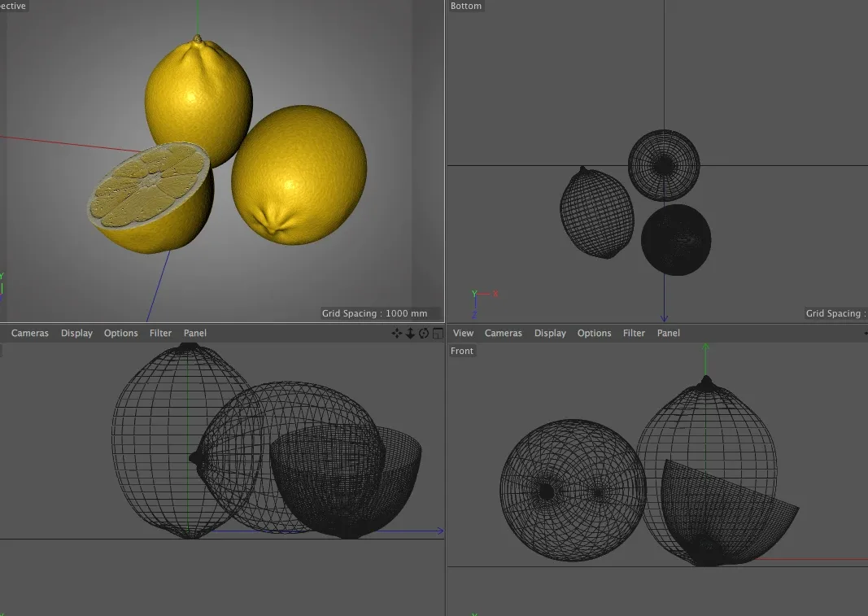Screen dimensions: 868x616
Task: Open the View menu of the Front viewport
Action: coord(463,333)
